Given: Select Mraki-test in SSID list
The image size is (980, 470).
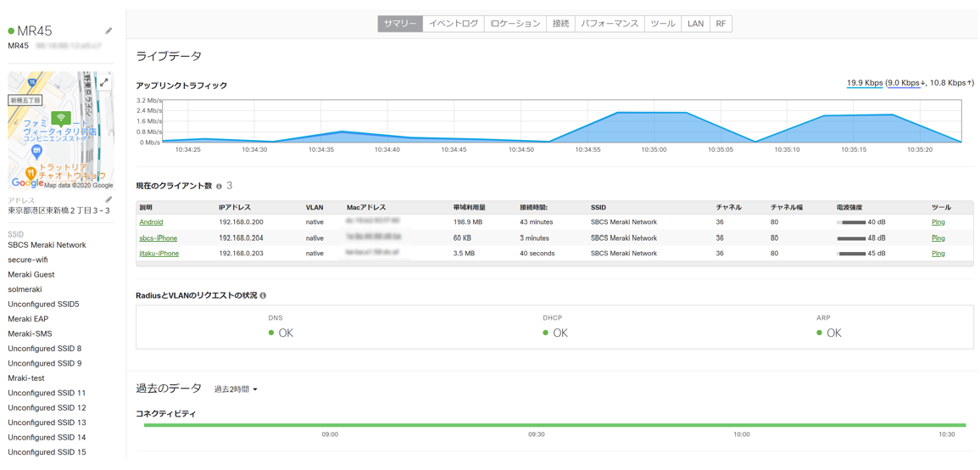Looking at the screenshot, I should (x=26, y=378).
